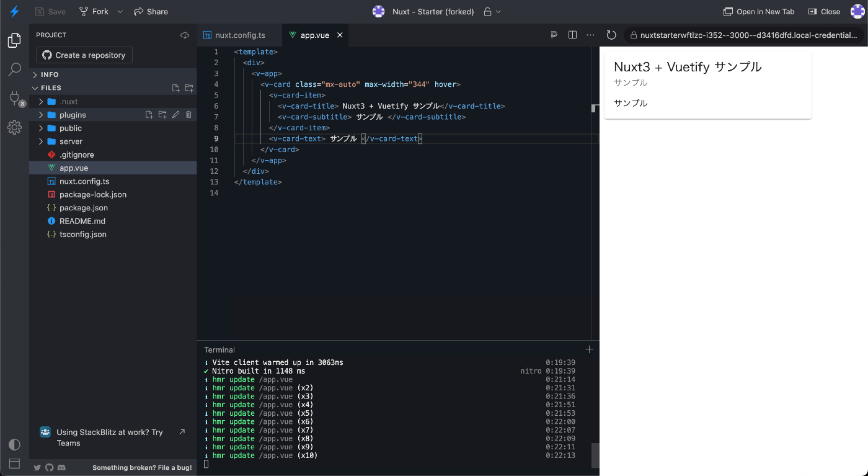Click the Save button
Image resolution: width=868 pixels, height=476 pixels.
tap(50, 11)
